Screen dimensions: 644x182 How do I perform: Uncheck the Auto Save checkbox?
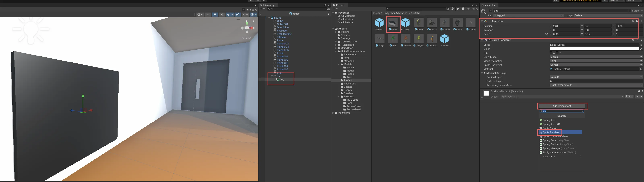click(244, 9)
